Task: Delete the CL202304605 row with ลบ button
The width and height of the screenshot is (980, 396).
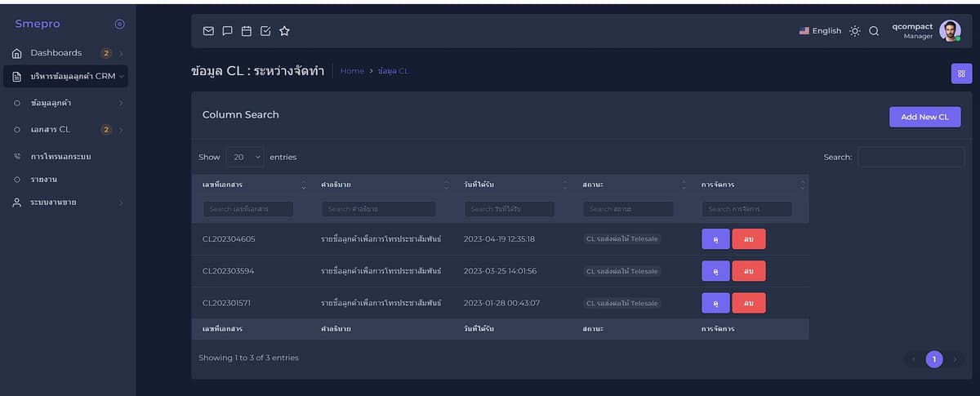Action: click(x=749, y=239)
